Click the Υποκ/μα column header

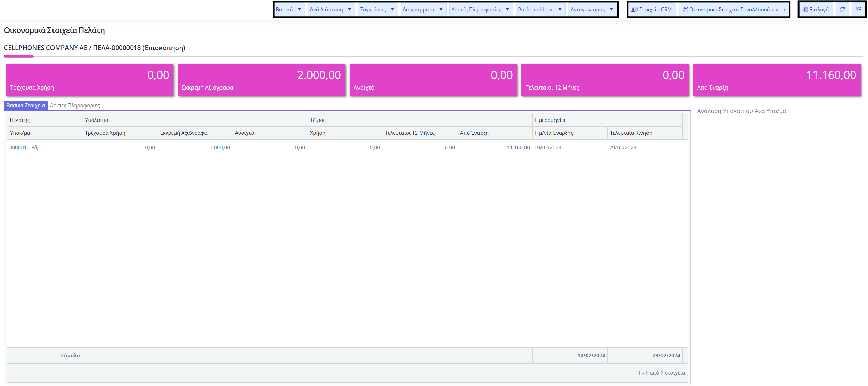[45, 133]
